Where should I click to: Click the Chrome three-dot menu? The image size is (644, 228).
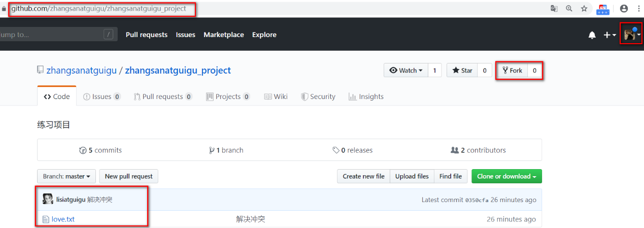[638, 9]
